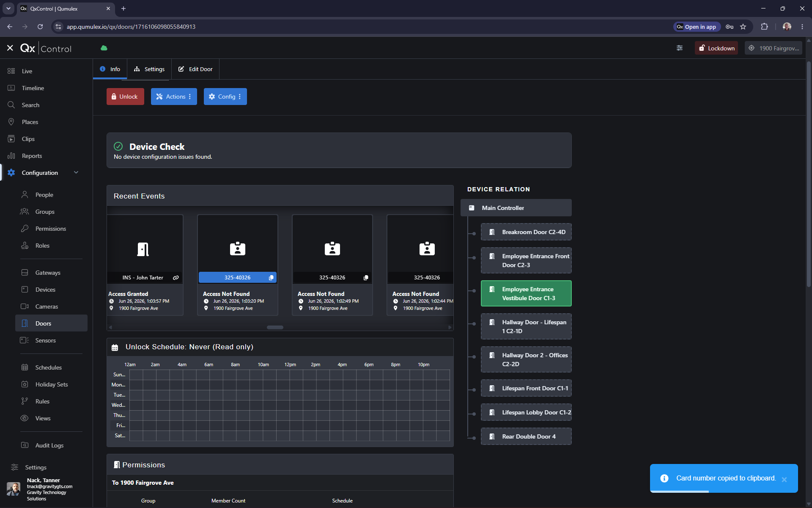Click the Unlock Schedule calendar icon
812x508 pixels.
coord(115,348)
